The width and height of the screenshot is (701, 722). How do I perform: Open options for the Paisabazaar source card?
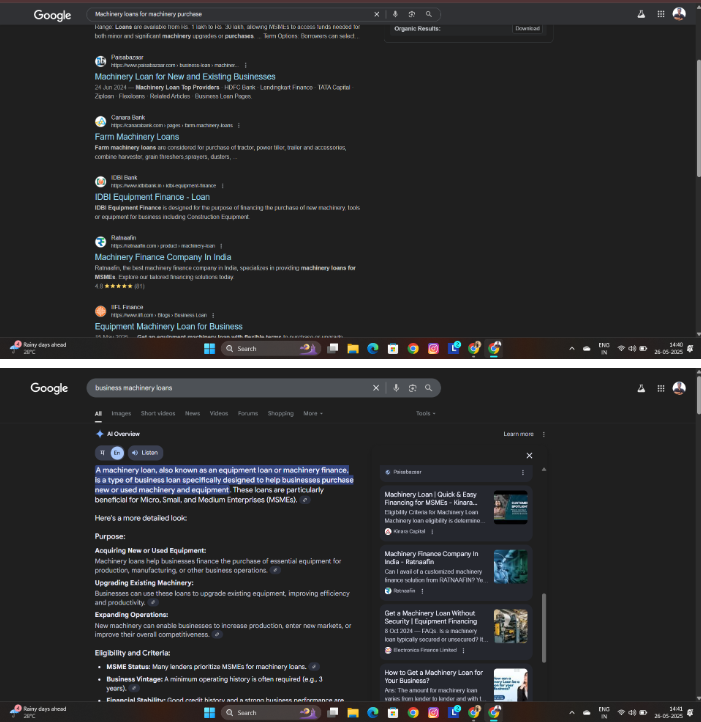[523, 472]
